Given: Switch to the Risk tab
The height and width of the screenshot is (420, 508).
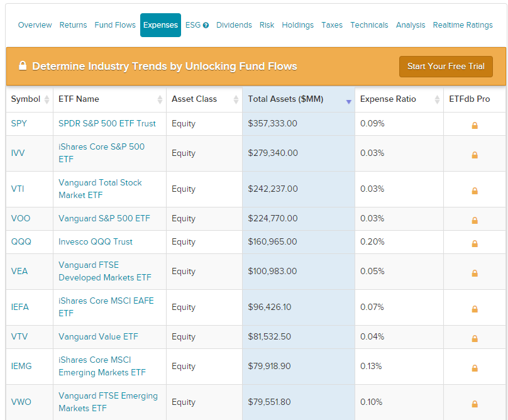Looking at the screenshot, I should pos(267,25).
